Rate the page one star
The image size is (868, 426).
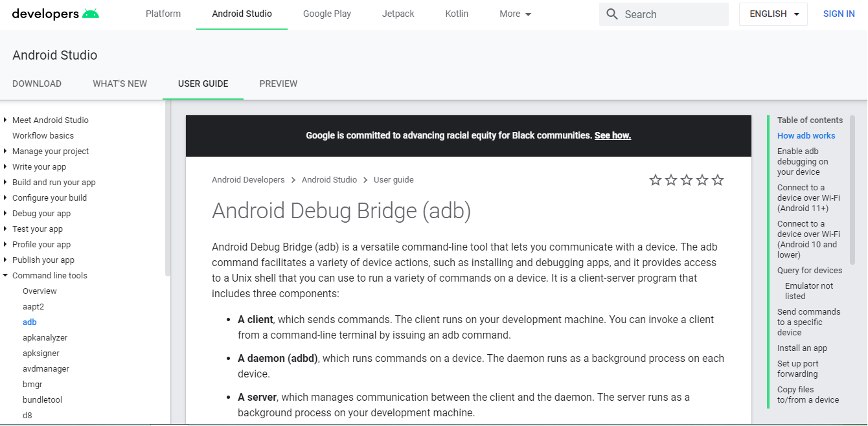click(656, 180)
